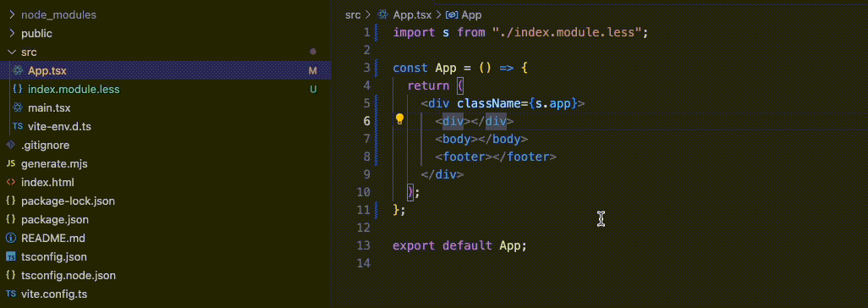Click the const keyword on line 3
Viewport: 868px width, 308px height.
pyautogui.click(x=410, y=69)
